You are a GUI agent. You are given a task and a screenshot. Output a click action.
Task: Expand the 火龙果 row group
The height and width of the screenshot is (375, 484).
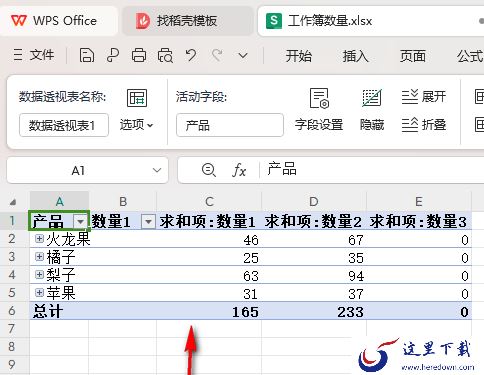click(x=39, y=239)
